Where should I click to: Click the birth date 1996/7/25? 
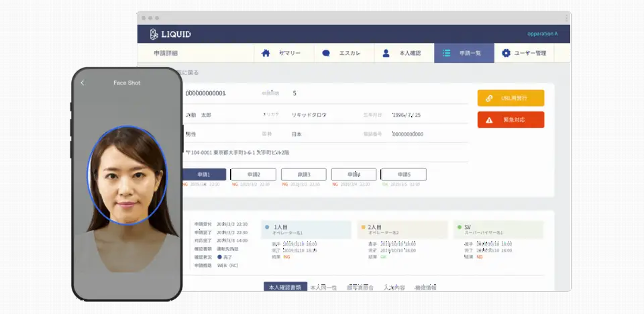[407, 115]
